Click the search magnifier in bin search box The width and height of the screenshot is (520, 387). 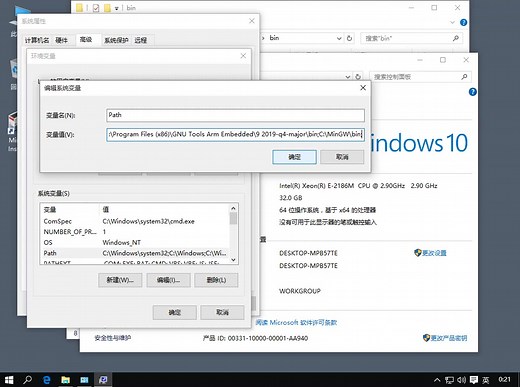pyautogui.click(x=456, y=38)
